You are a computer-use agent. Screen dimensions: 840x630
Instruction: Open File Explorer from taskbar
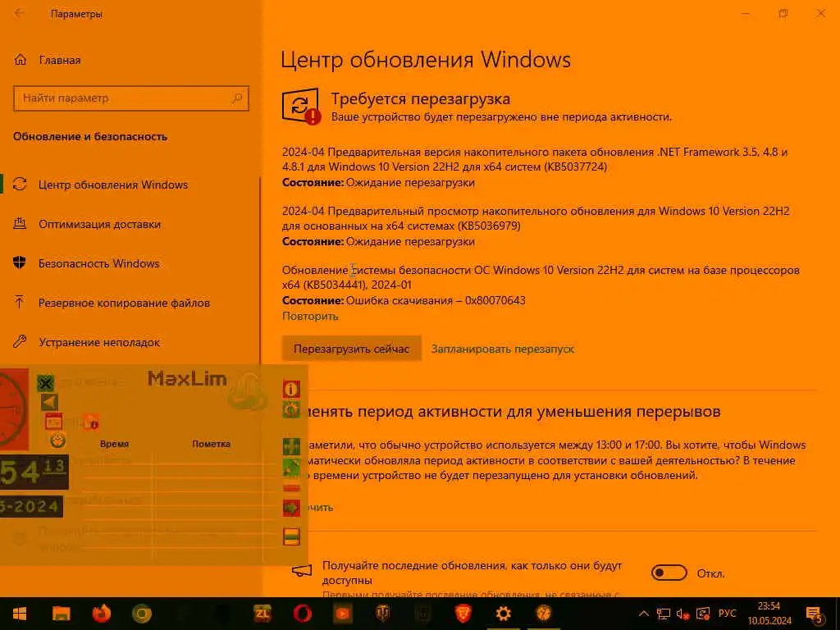pos(61,614)
